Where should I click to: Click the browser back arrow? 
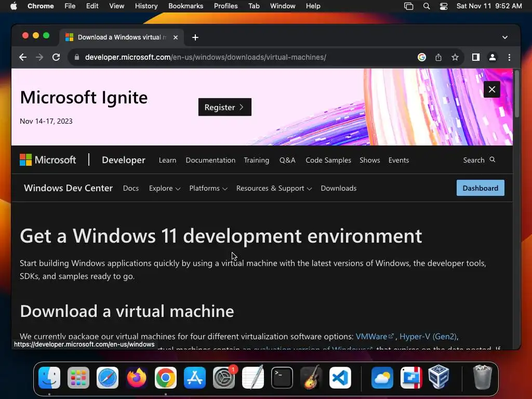(23, 57)
